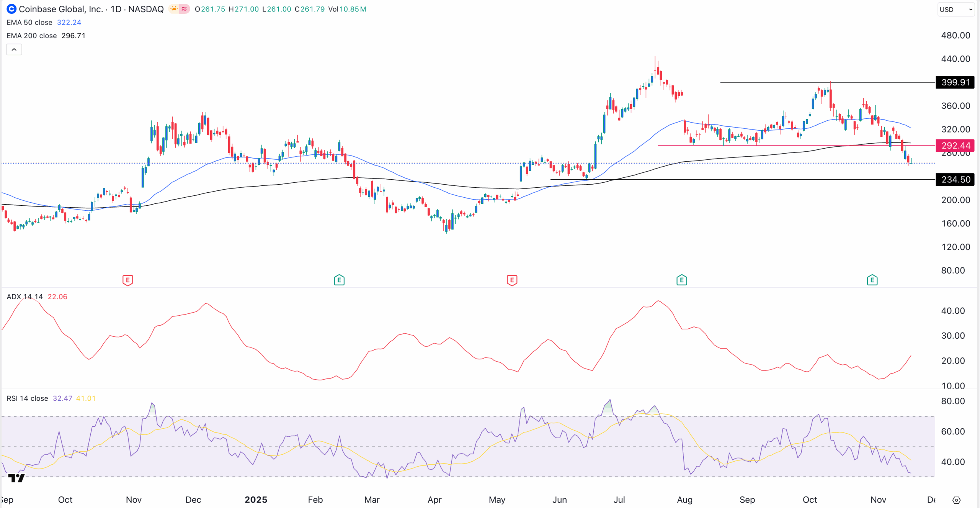Click the EMA 50 value 322.24
980x508 pixels.
(69, 22)
